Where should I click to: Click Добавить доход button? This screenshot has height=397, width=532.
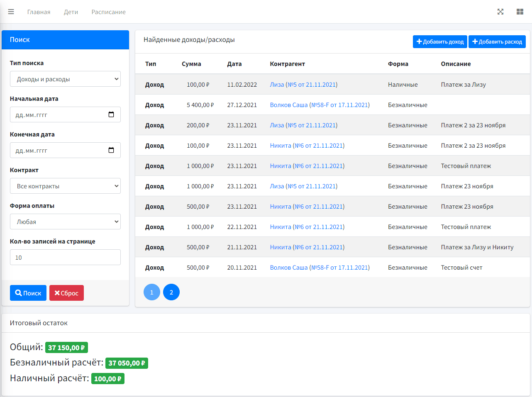(x=440, y=41)
